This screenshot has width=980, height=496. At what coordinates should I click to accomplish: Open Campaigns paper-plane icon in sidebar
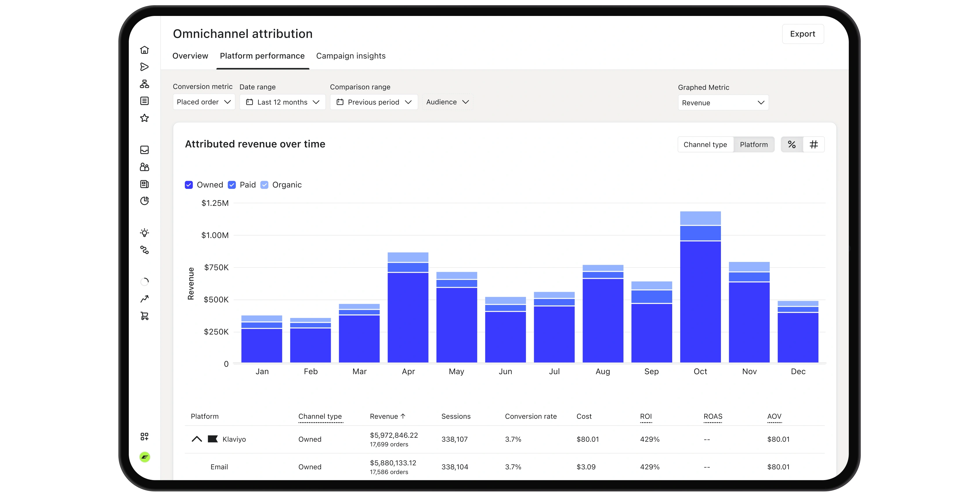point(144,67)
